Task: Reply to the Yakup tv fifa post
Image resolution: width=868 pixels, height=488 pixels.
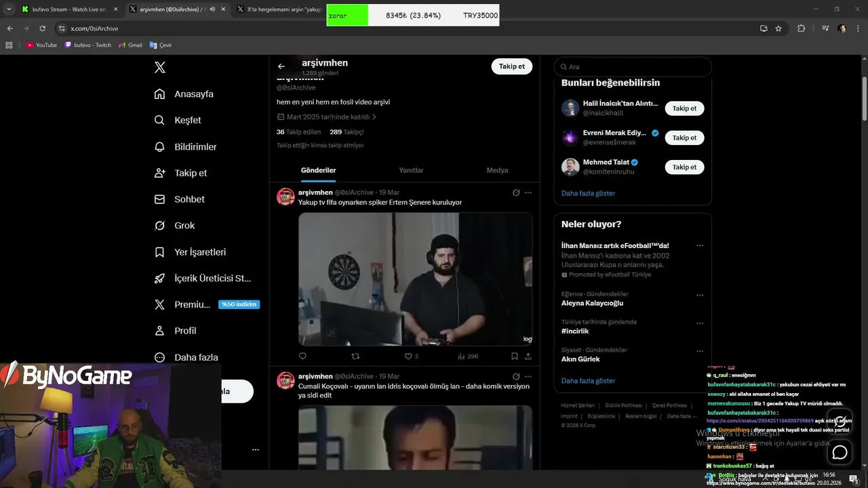Action: (x=302, y=356)
